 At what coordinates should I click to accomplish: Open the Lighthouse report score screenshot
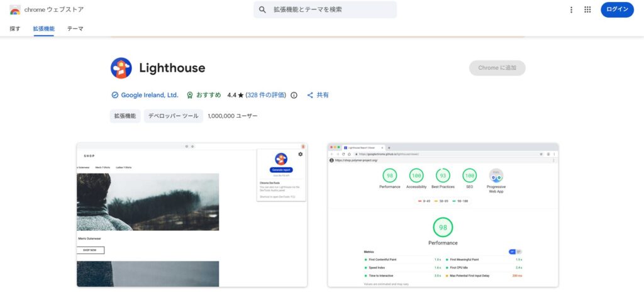click(x=443, y=215)
